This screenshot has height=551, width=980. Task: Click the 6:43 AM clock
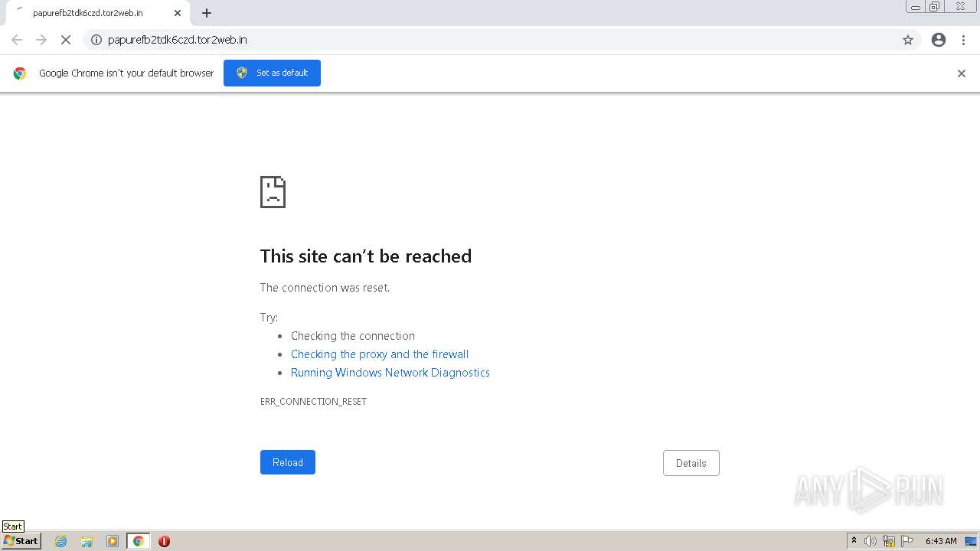coord(941,541)
